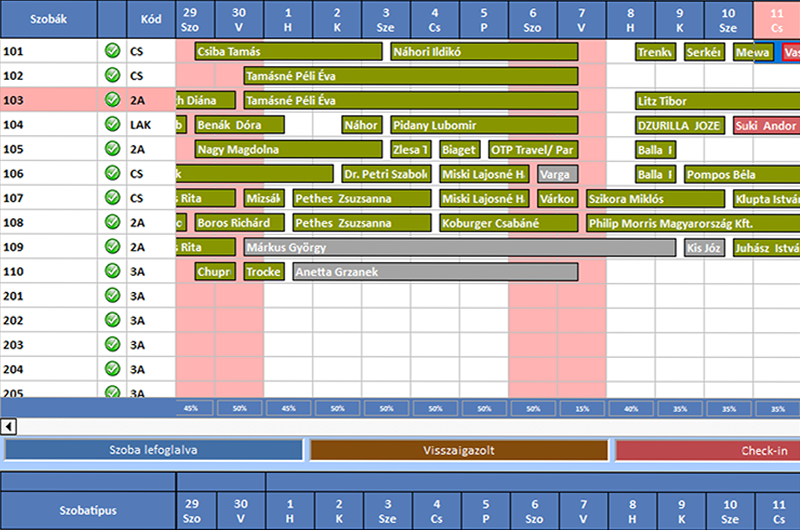Click green check icon for room 109
The image size is (800, 530).
coord(112,247)
